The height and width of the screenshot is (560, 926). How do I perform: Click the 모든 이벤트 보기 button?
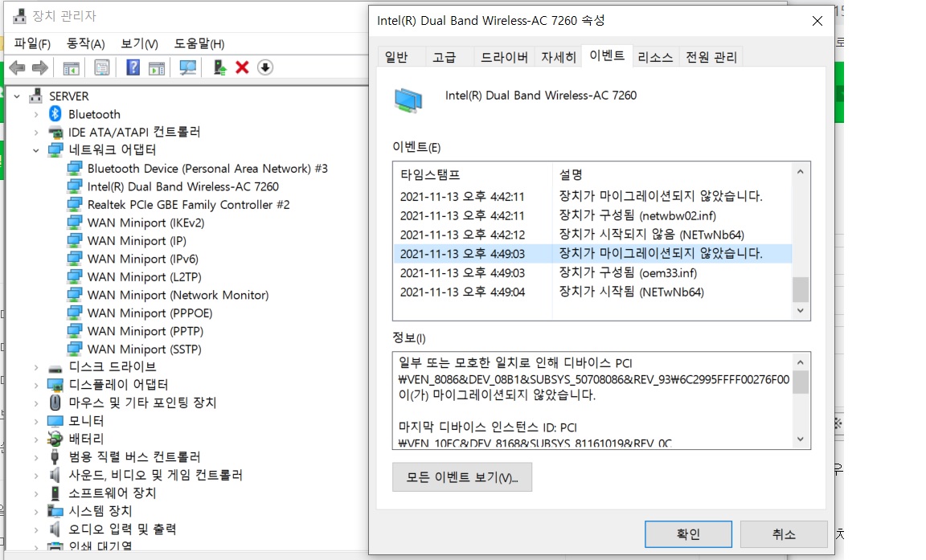pyautogui.click(x=462, y=477)
